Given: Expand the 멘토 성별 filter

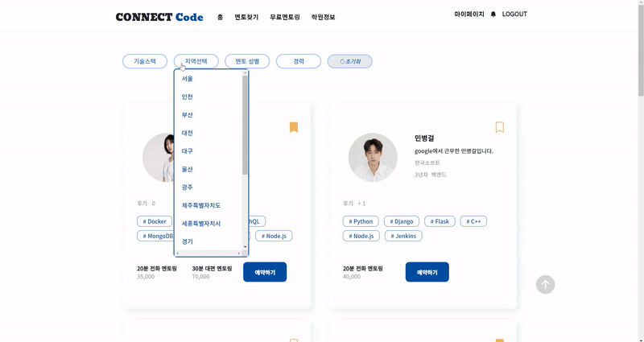Looking at the screenshot, I should click(247, 62).
